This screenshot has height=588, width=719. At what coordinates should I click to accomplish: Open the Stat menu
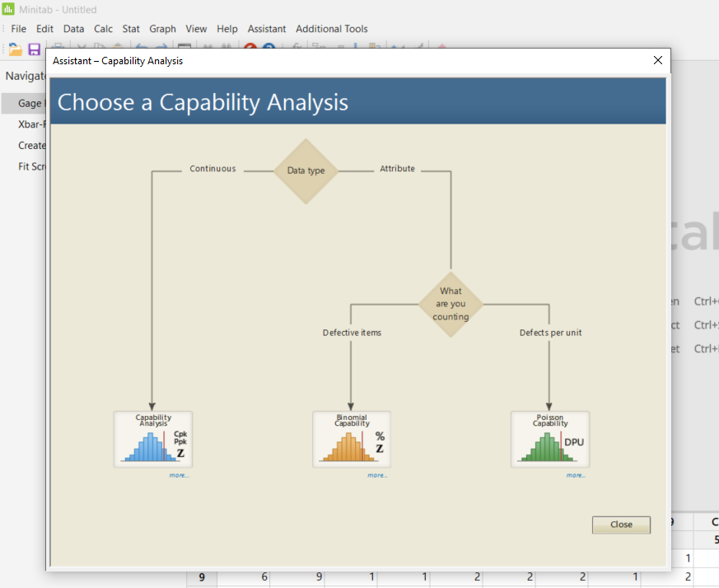130,28
